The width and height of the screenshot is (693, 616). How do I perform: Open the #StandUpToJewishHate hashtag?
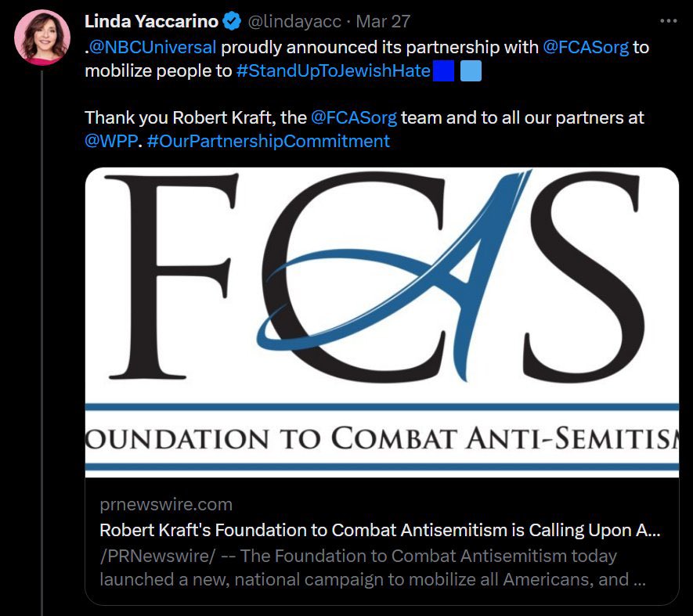tap(334, 71)
